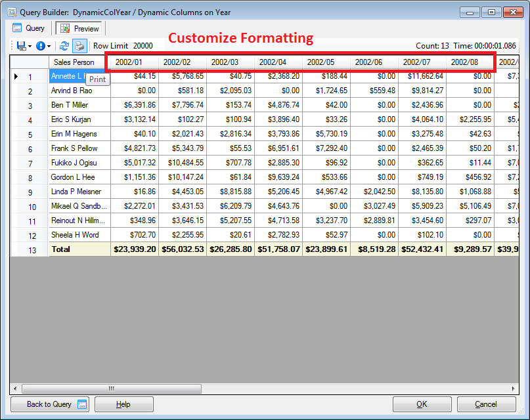Select the Linda P Meisner cell

coord(79,192)
